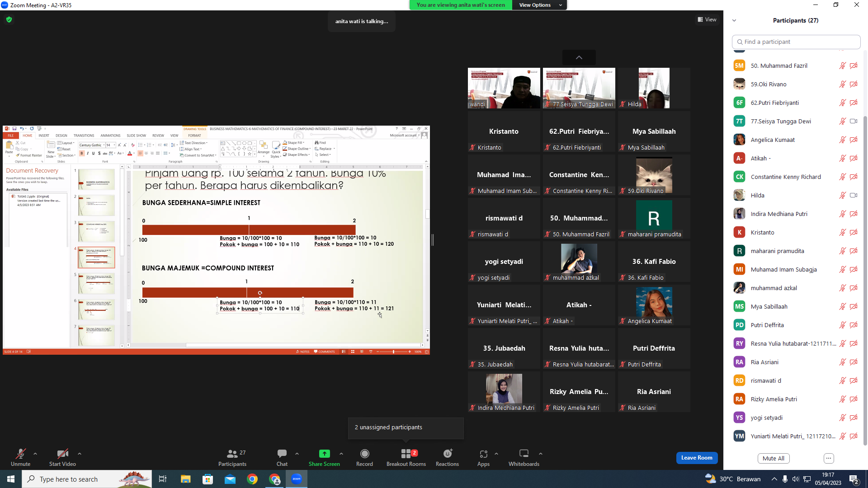Click the Bold button in PowerPoint ribbon
This screenshot has height=488, width=868.
[x=82, y=154]
